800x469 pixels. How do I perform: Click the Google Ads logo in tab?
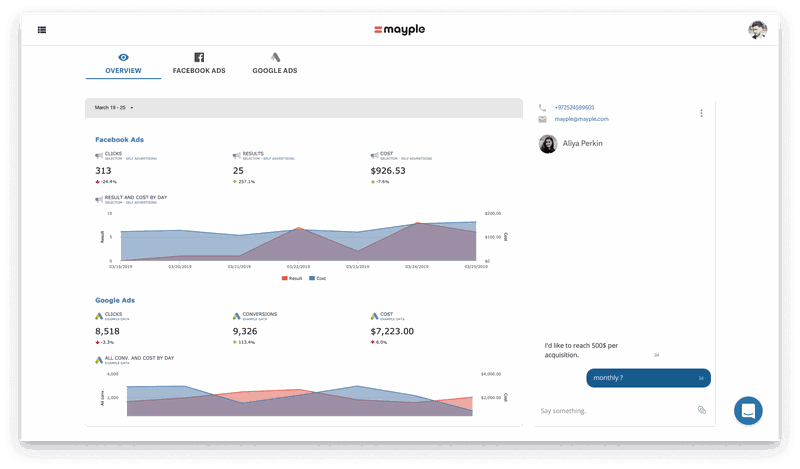coord(275,57)
